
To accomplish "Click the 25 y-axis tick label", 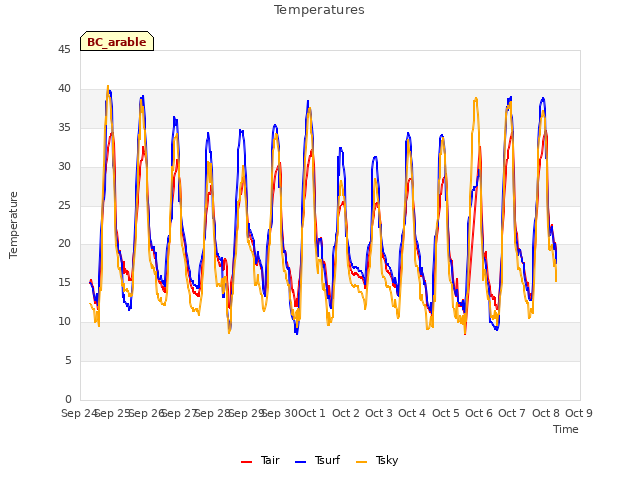I will click(x=64, y=205).
